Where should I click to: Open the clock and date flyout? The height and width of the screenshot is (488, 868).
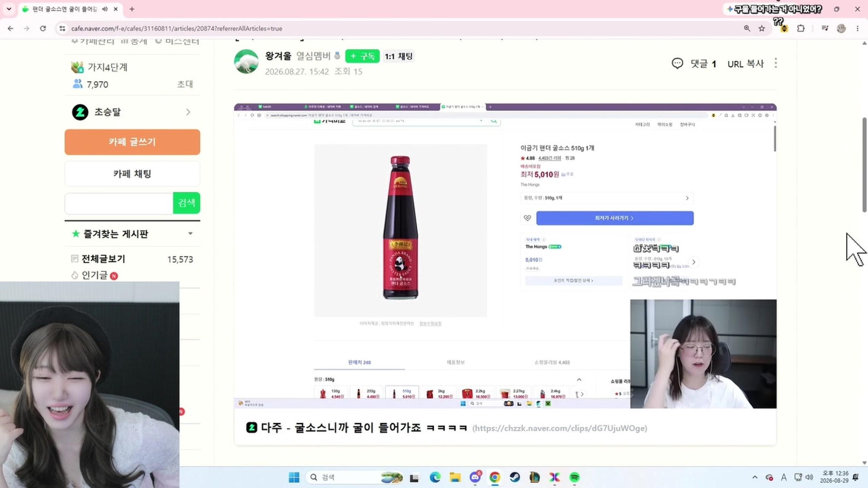[x=834, y=477]
